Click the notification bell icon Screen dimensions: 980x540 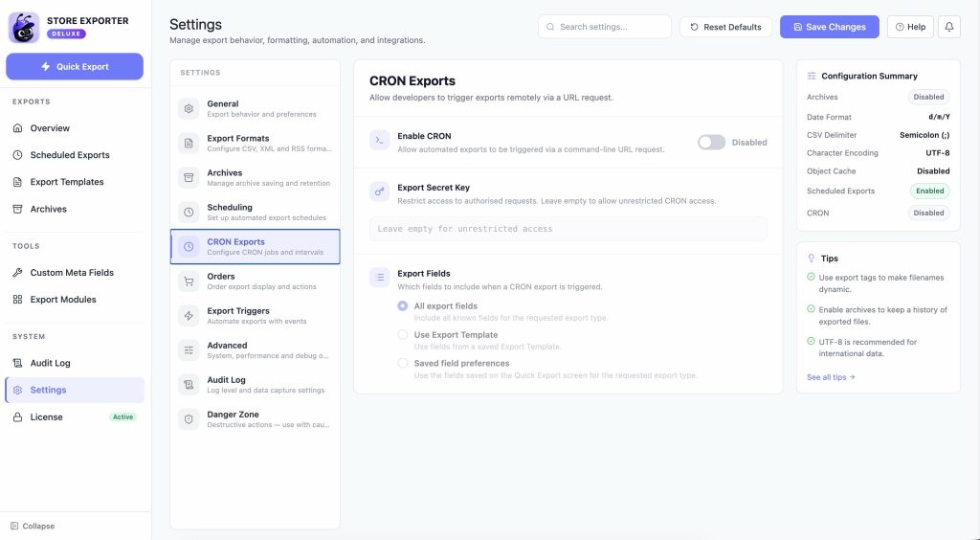948,27
